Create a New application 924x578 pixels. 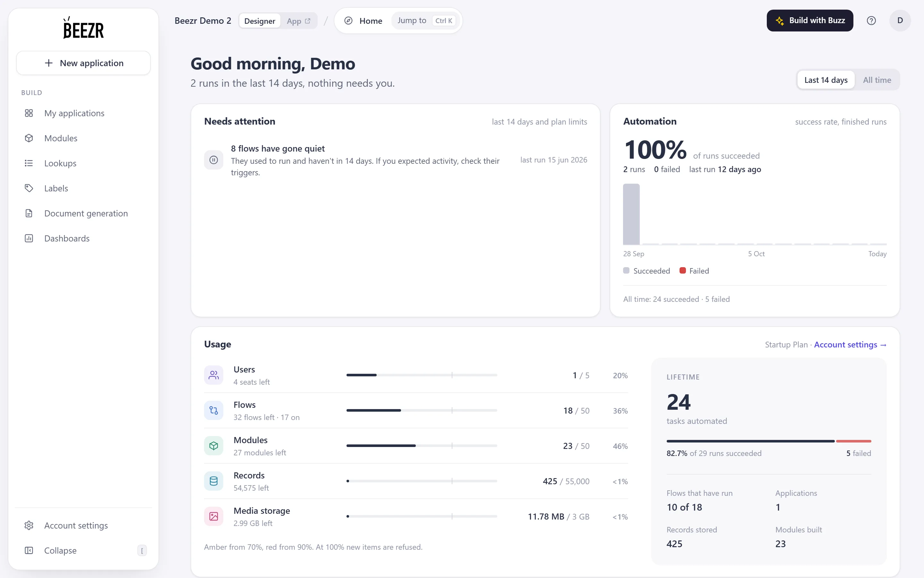pos(83,63)
